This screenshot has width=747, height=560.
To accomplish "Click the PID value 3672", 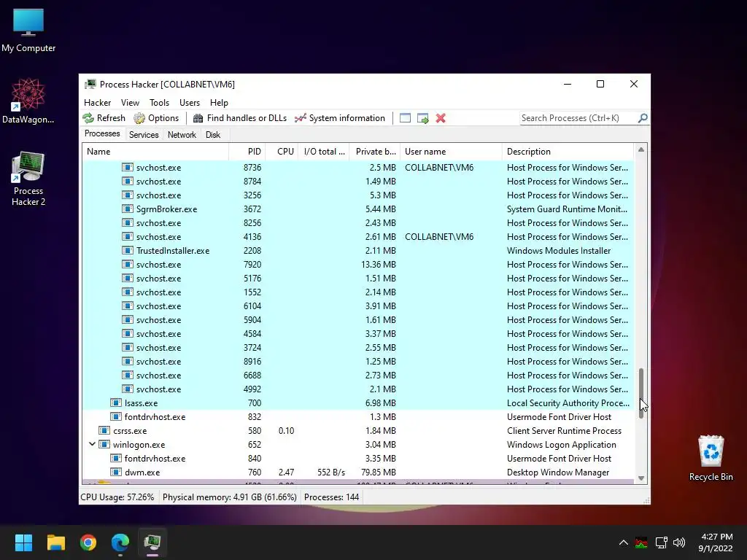I will pyautogui.click(x=252, y=209).
